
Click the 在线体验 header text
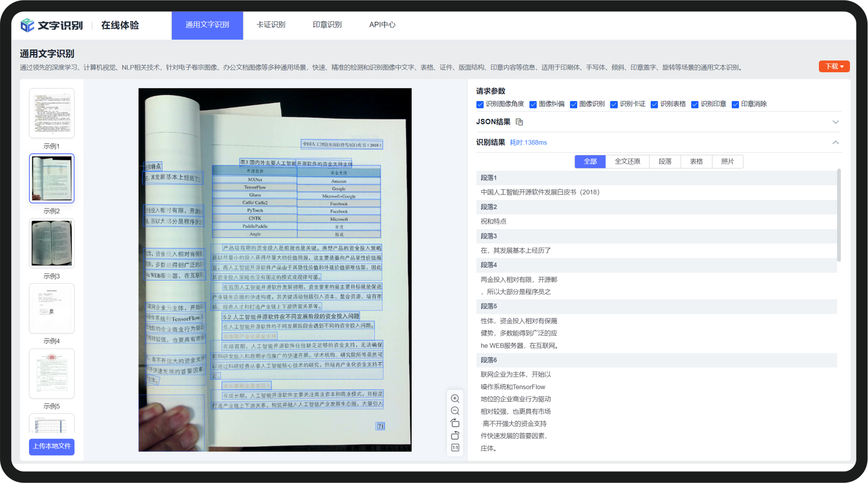tap(120, 25)
